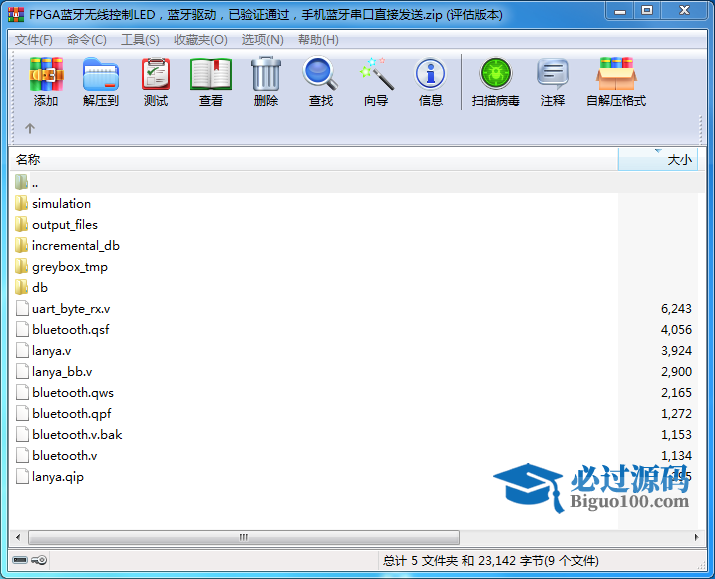Click the file icon beside bluetooth.qsf

22,330
